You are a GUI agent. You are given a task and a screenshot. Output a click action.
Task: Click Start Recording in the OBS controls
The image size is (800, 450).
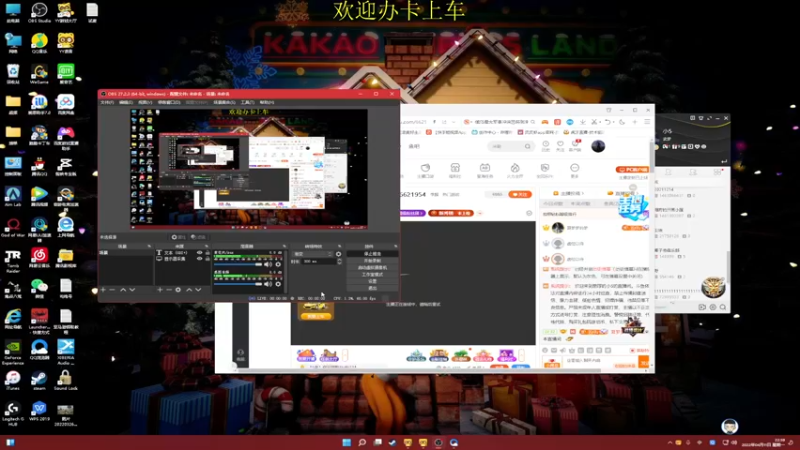click(x=372, y=261)
